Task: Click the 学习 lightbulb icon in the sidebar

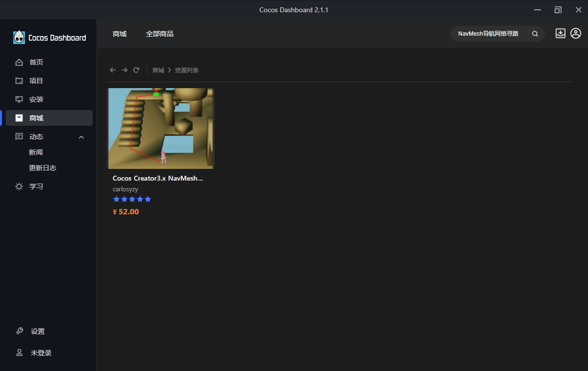Action: 19,186
